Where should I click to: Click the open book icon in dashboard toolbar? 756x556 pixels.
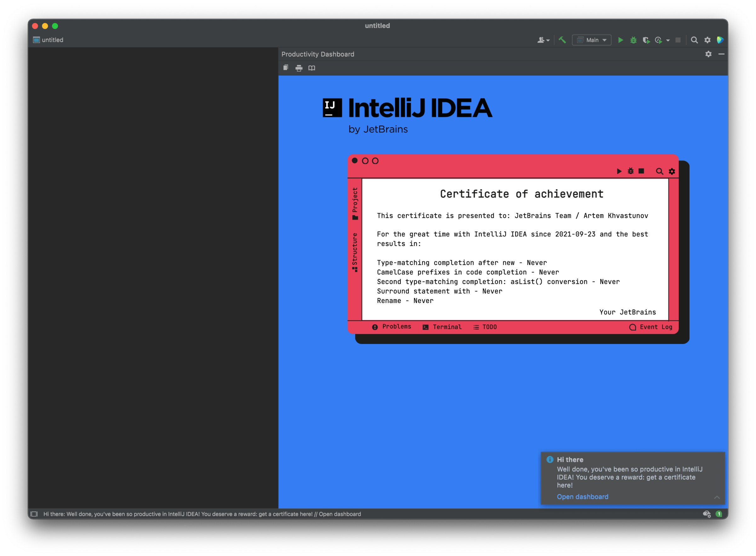pyautogui.click(x=312, y=68)
